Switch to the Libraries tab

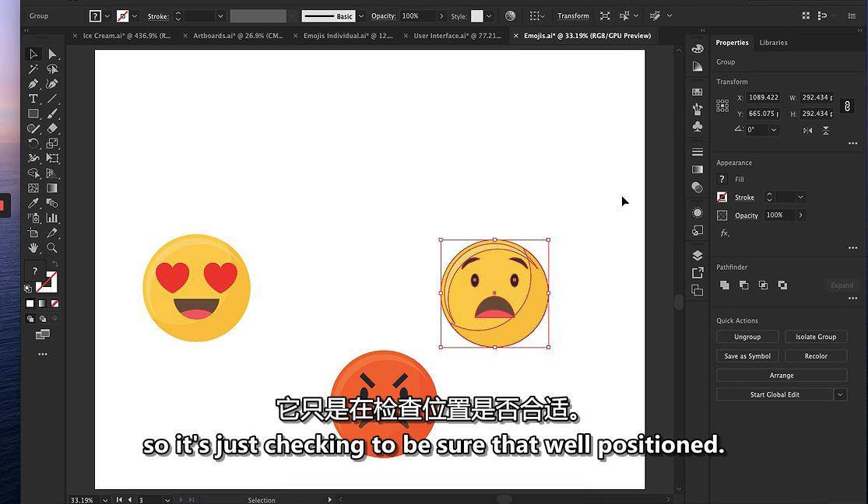(773, 43)
